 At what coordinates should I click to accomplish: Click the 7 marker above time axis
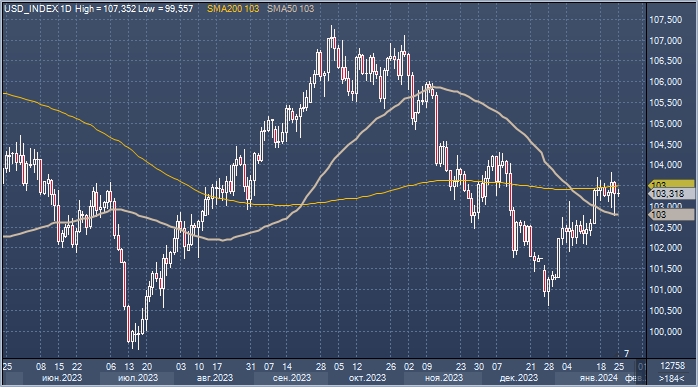[626, 354]
